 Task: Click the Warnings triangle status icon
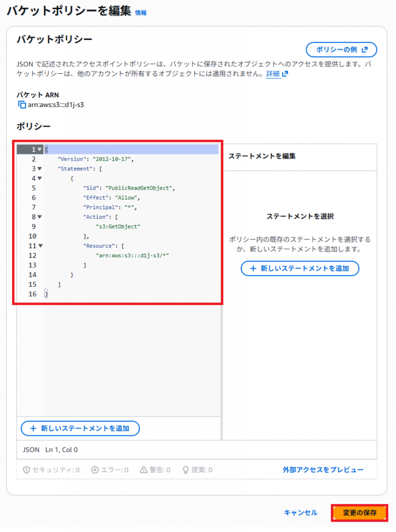point(144,470)
